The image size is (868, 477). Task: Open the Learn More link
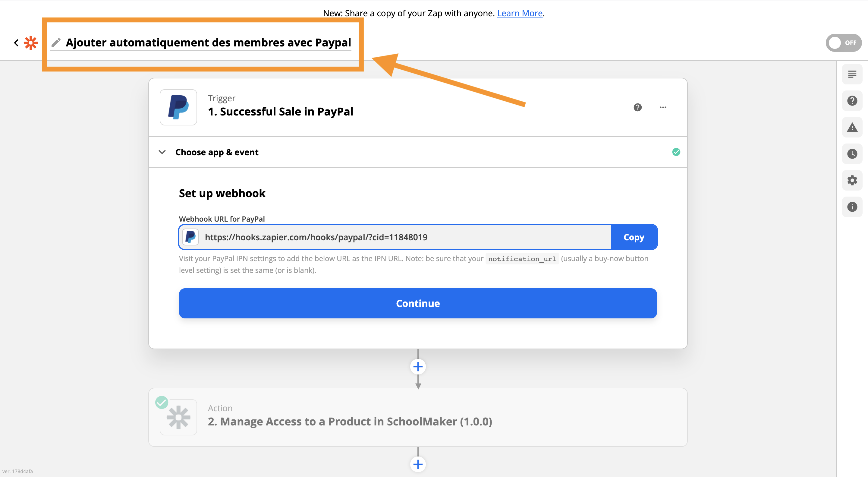(519, 13)
